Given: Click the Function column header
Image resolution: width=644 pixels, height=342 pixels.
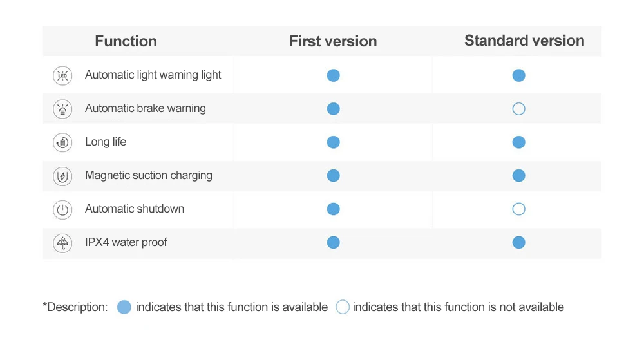Looking at the screenshot, I should pyautogui.click(x=126, y=41).
